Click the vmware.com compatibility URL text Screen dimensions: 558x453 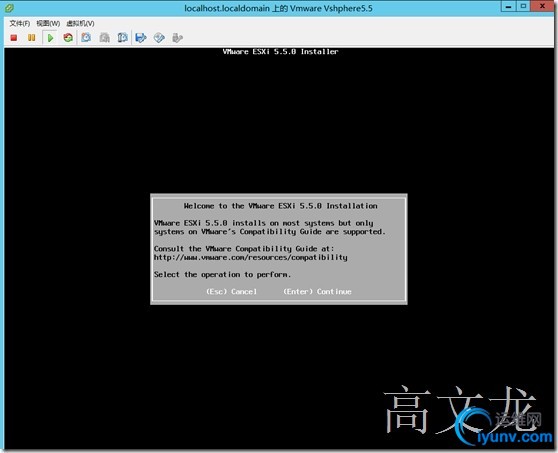(x=251, y=257)
